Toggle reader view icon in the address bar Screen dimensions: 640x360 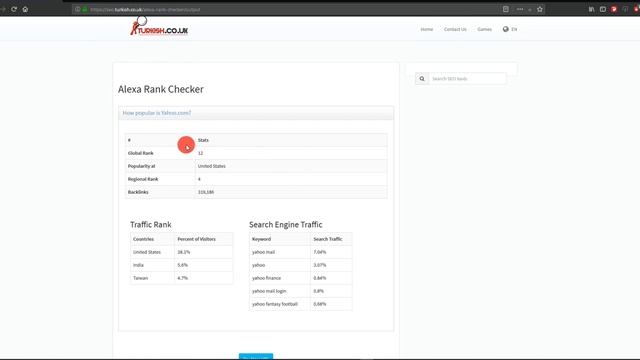[506, 9]
